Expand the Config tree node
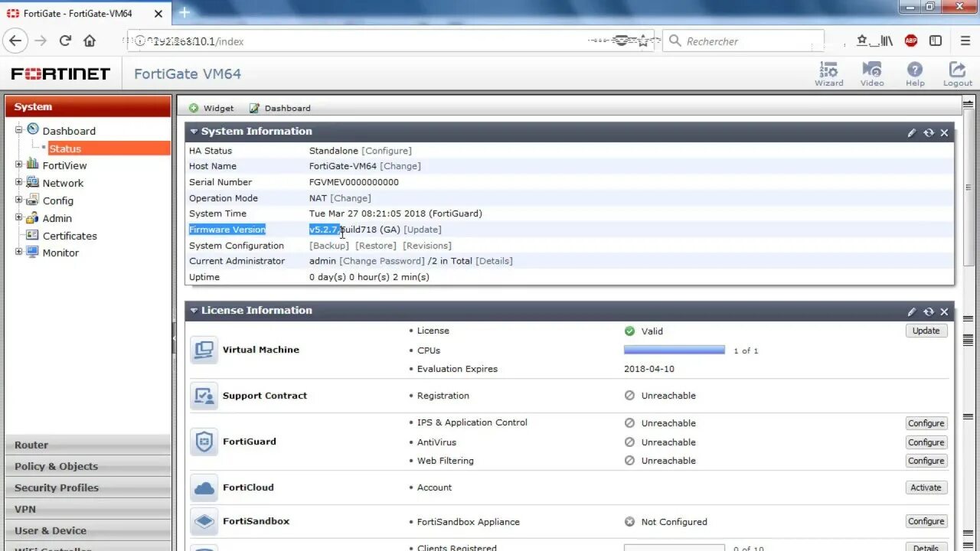The width and height of the screenshot is (980, 551). pos(19,200)
